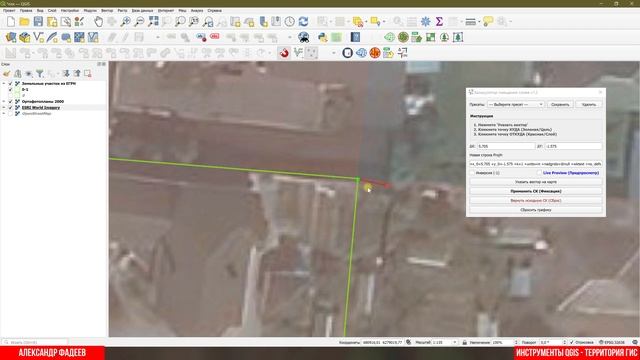640x360 pixels.
Task: Click the new Proj4 string input field
Action: (x=536, y=164)
